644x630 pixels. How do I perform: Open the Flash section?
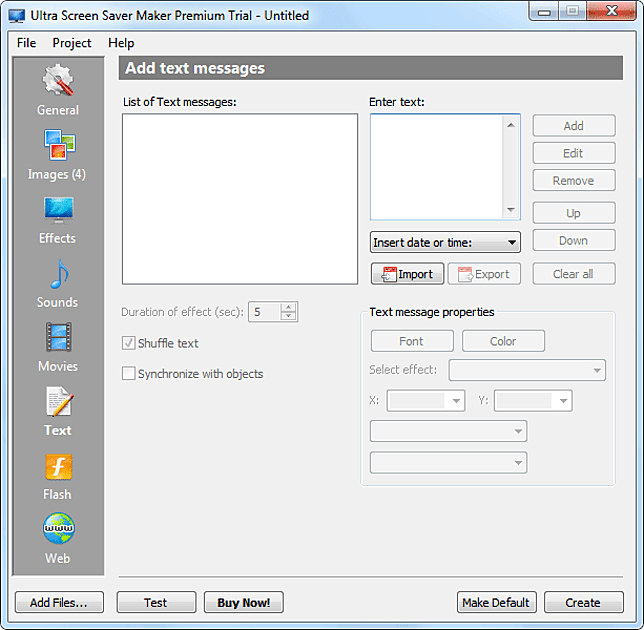[x=58, y=477]
